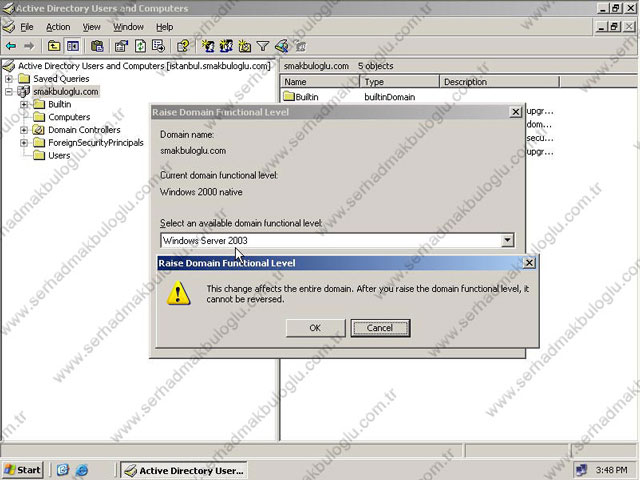Expand the Saved Queries tree node

[x=9, y=78]
